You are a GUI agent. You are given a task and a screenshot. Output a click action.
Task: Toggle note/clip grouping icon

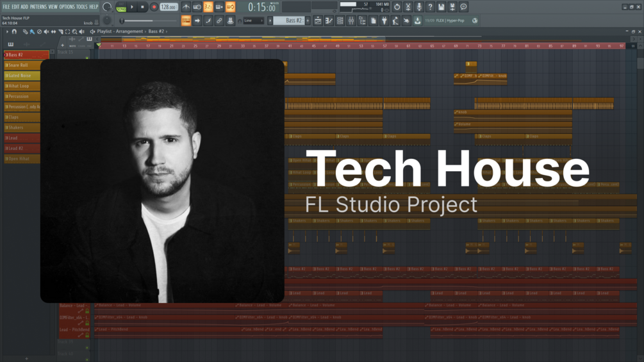pos(208,21)
